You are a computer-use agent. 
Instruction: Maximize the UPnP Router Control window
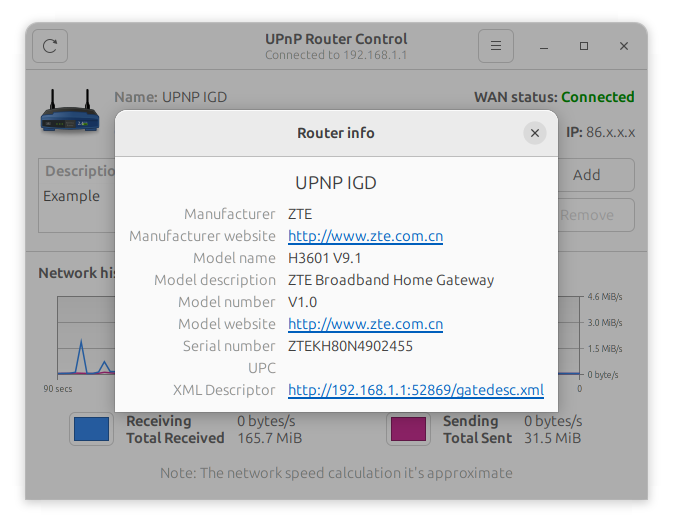click(584, 46)
